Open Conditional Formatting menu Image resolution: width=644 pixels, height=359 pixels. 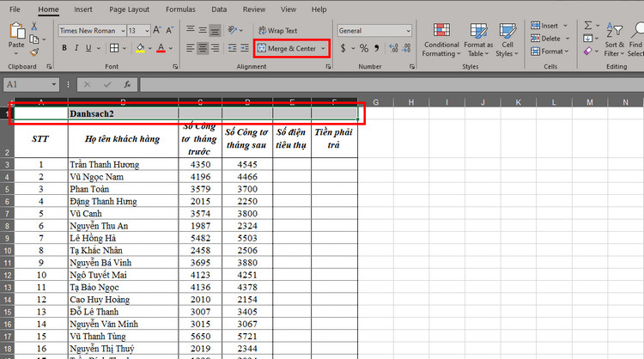tap(441, 40)
